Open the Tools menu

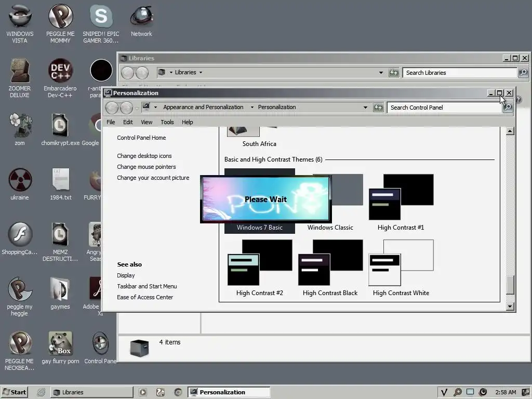point(167,122)
